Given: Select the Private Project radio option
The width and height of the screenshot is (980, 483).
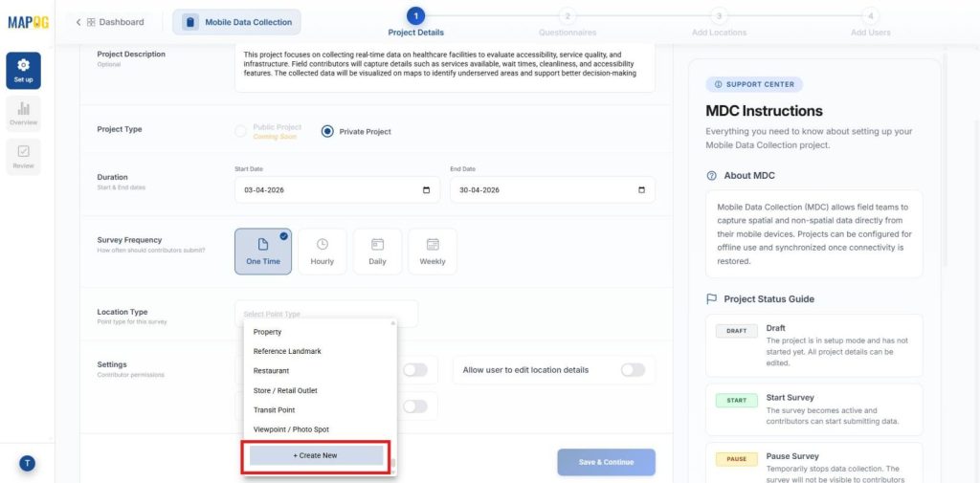Looking at the screenshot, I should coord(327,131).
